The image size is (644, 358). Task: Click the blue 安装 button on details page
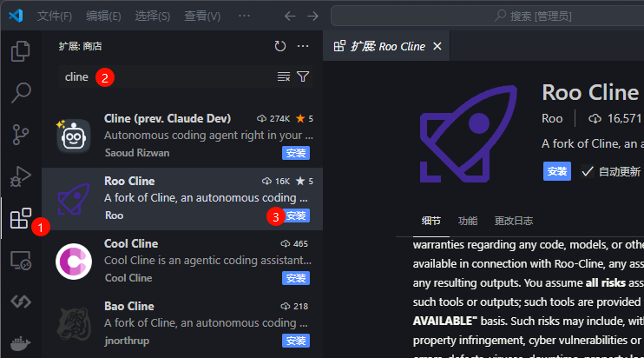pyautogui.click(x=557, y=171)
